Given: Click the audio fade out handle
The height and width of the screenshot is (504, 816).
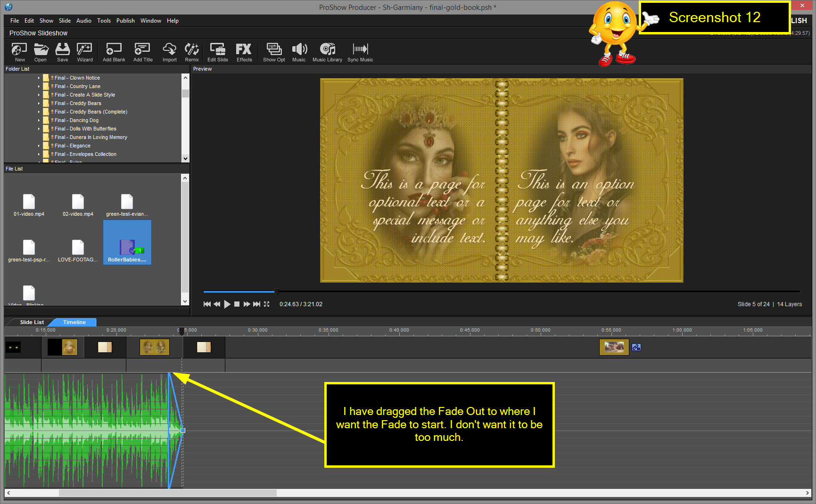Looking at the screenshot, I should 183,431.
